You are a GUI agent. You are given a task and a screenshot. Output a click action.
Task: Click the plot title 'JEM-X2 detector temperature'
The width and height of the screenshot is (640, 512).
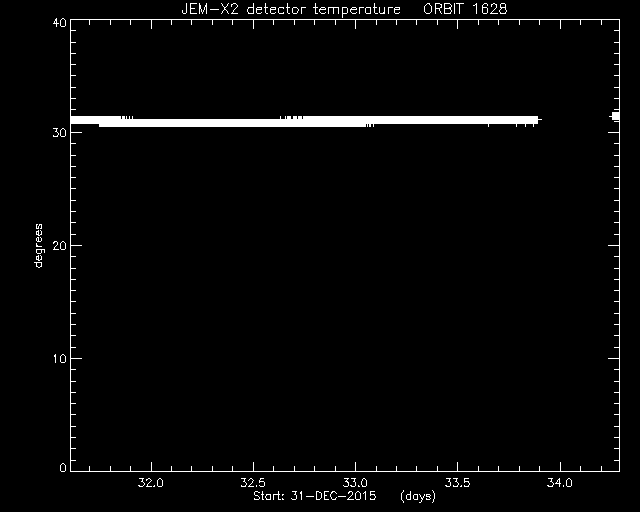(291, 9)
